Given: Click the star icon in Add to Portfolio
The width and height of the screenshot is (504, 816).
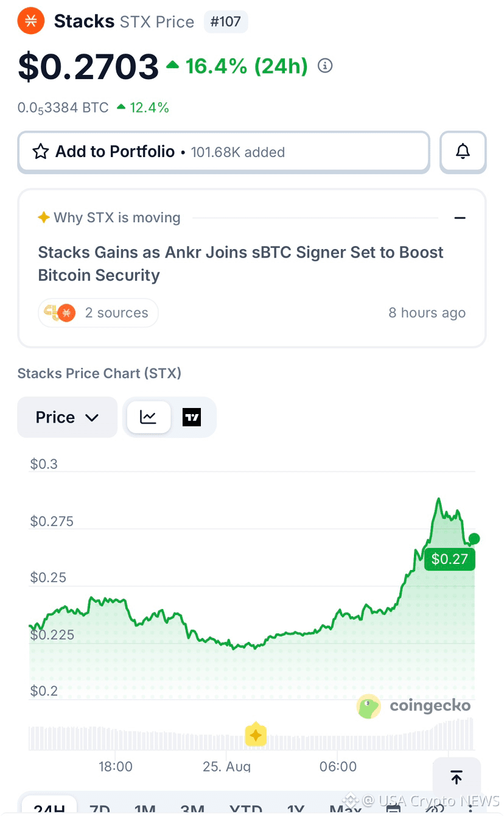Looking at the screenshot, I should tap(41, 152).
